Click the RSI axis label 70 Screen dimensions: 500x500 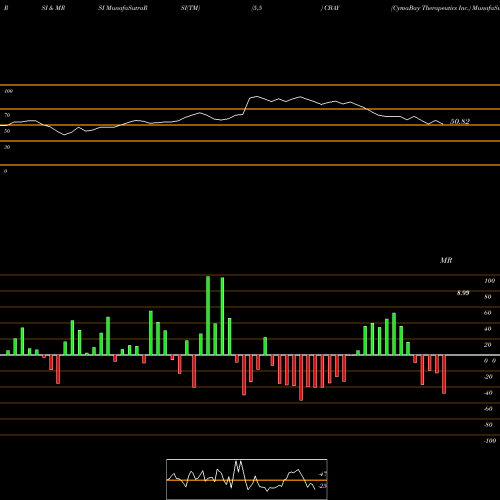[7, 115]
